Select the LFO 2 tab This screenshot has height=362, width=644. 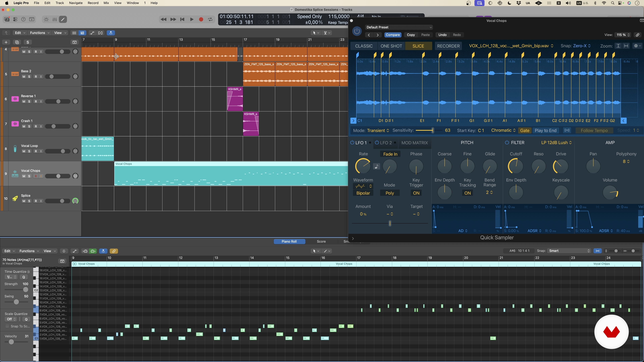coord(386,143)
